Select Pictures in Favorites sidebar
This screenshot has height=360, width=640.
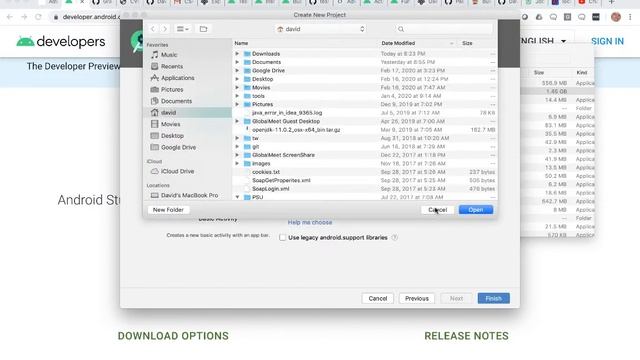[x=171, y=89]
